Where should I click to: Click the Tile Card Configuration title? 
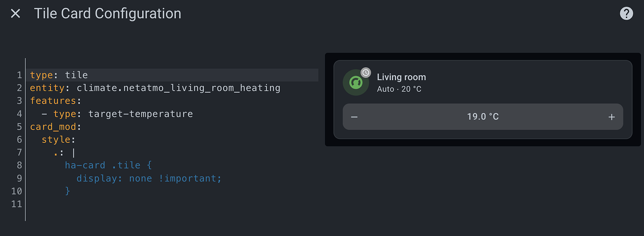[107, 14]
